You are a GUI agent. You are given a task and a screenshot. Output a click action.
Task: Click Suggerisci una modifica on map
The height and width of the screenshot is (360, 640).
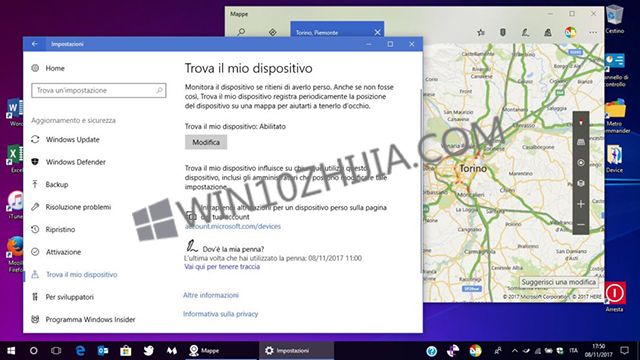pos(558,282)
